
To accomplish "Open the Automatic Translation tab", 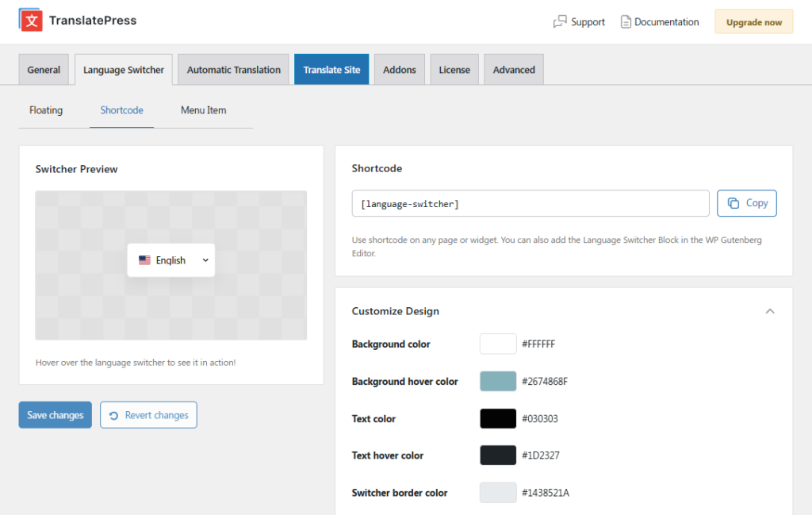I will pyautogui.click(x=234, y=70).
